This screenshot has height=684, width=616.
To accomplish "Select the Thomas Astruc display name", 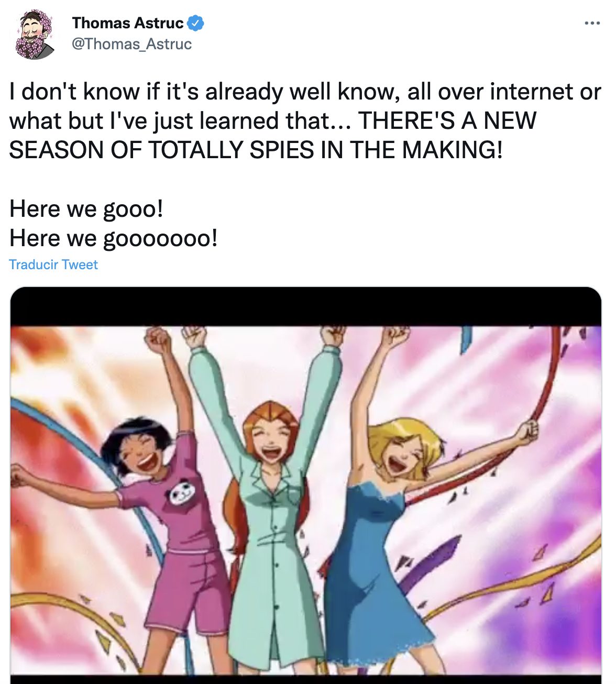I will point(128,23).
